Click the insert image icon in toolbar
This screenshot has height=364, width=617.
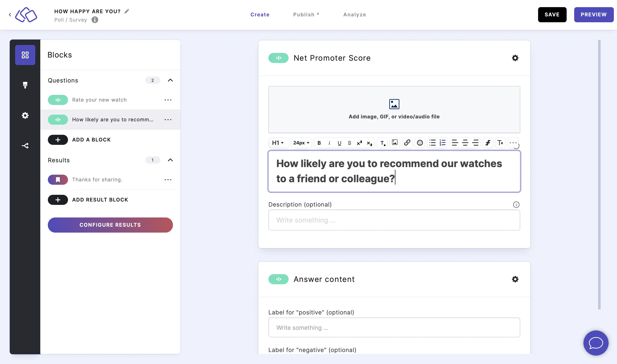[395, 143]
